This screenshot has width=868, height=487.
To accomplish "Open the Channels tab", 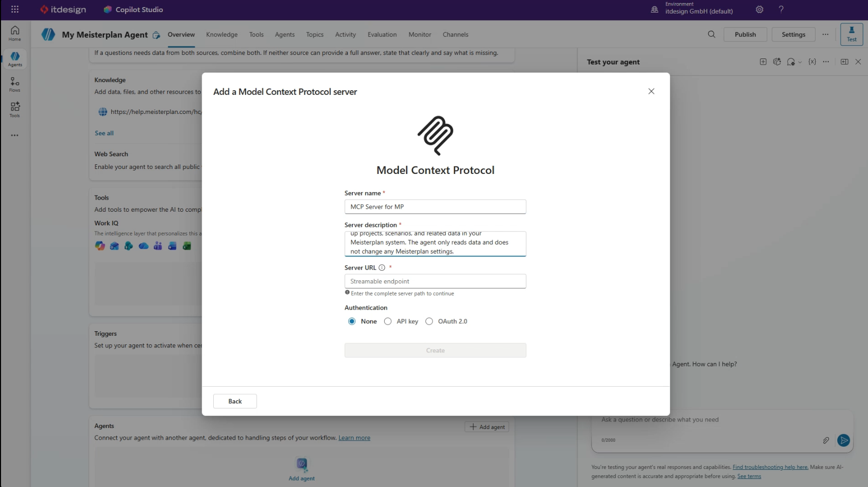I will tap(456, 34).
